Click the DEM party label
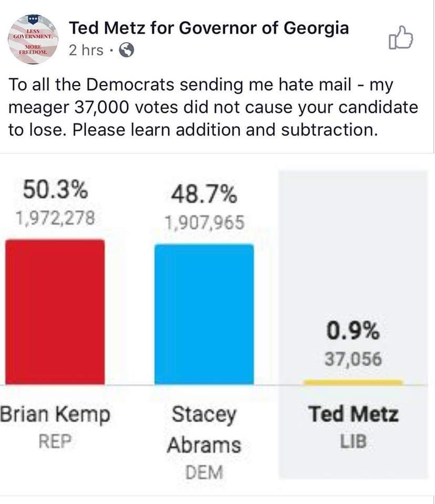Viewport: 435px width, 504px height. [204, 472]
